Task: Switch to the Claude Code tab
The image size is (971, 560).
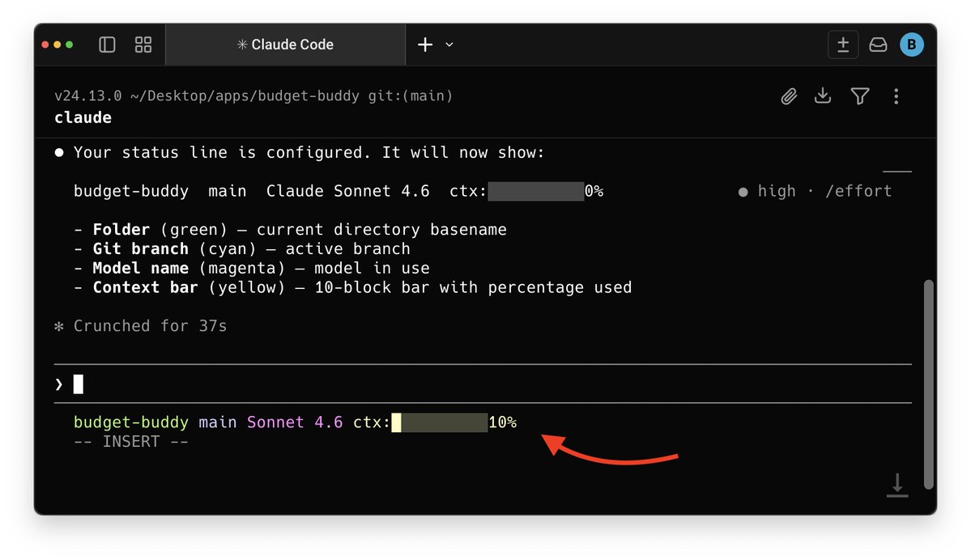Action: pyautogui.click(x=285, y=45)
